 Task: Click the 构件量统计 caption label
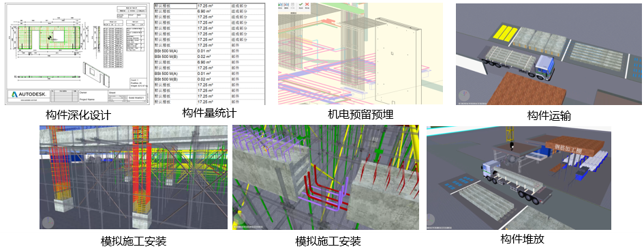point(209,113)
